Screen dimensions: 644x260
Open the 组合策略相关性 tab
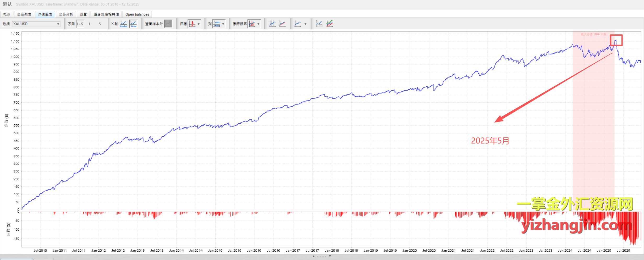pos(106,14)
